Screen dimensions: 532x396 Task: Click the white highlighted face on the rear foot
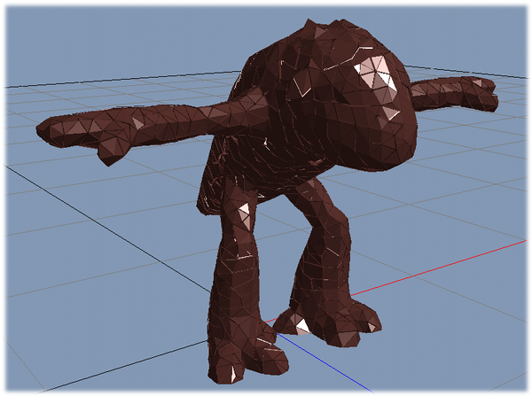[x=303, y=326]
